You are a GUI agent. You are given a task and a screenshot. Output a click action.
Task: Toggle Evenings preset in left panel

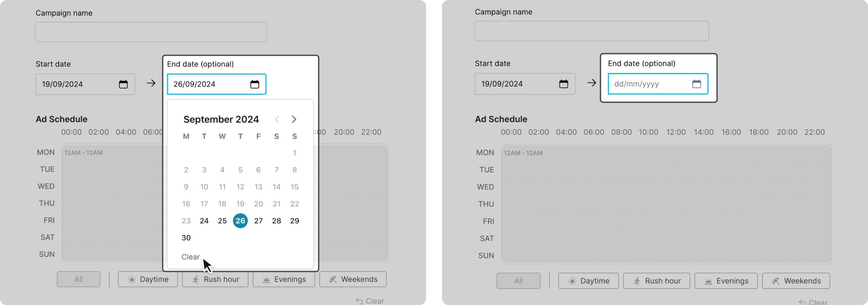click(283, 279)
